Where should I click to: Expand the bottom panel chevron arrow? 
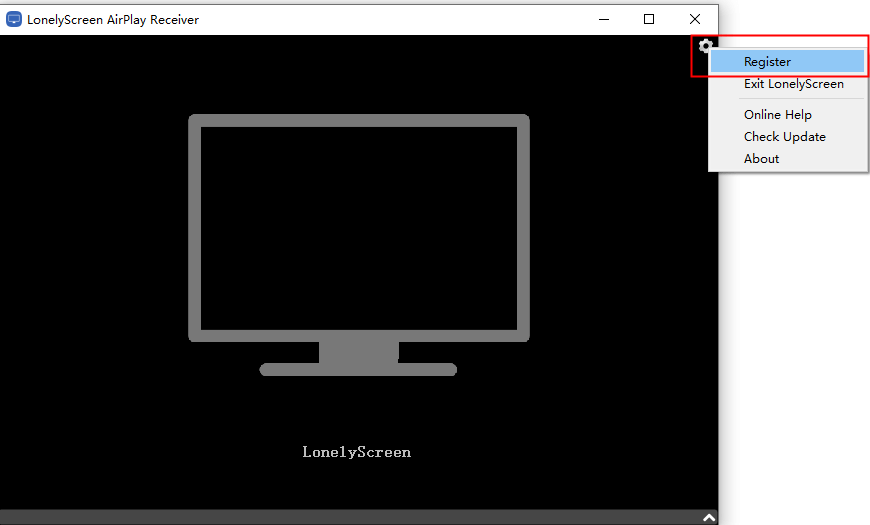pyautogui.click(x=709, y=518)
